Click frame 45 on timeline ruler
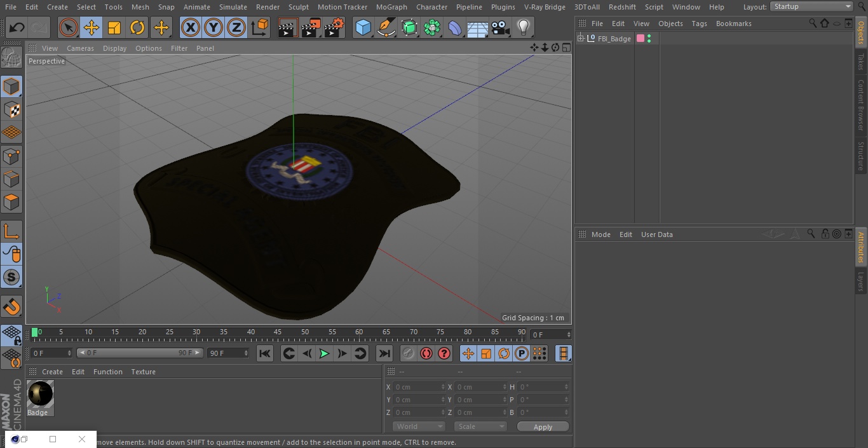 click(278, 332)
